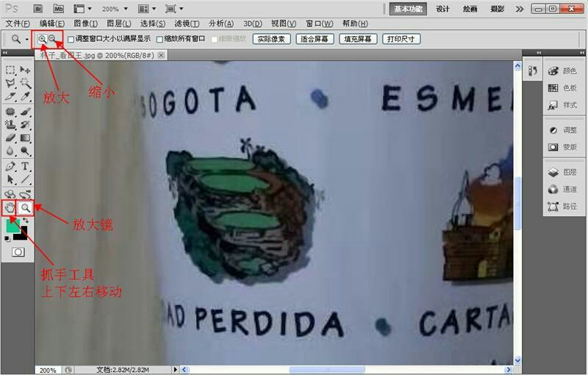Image resolution: width=588 pixels, height=375 pixels.
Task: Open the 视图(V) menu
Action: click(x=284, y=24)
